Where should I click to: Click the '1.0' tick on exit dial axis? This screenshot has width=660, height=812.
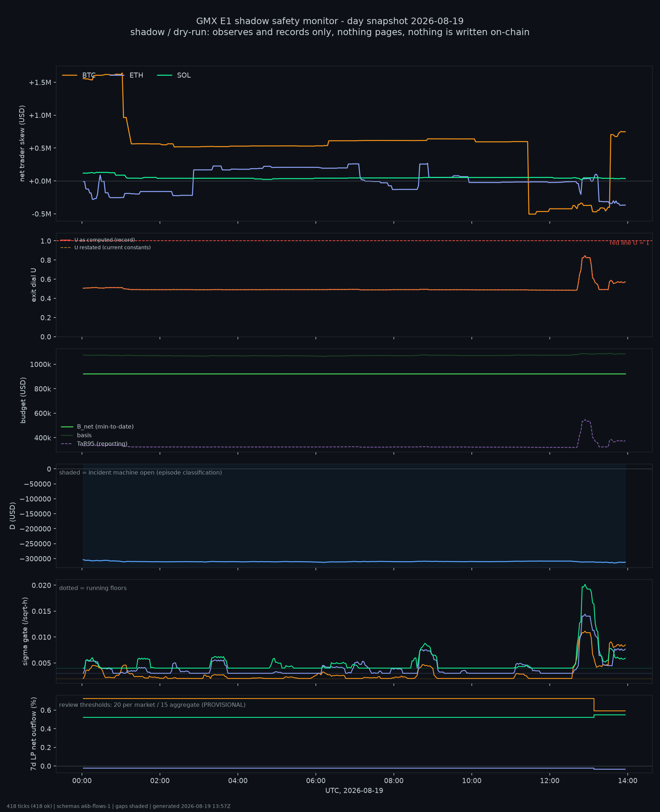pyautogui.click(x=46, y=241)
